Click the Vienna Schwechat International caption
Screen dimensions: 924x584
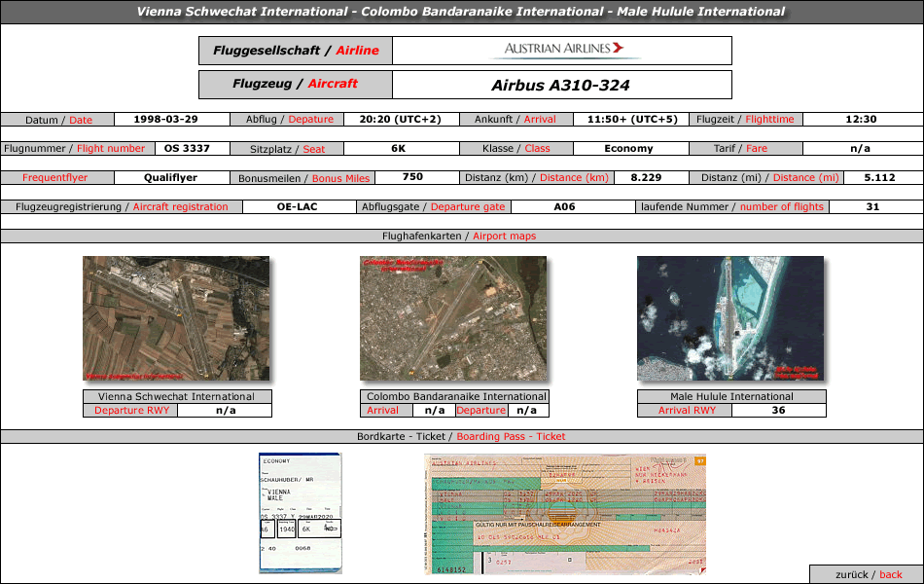tap(177, 396)
